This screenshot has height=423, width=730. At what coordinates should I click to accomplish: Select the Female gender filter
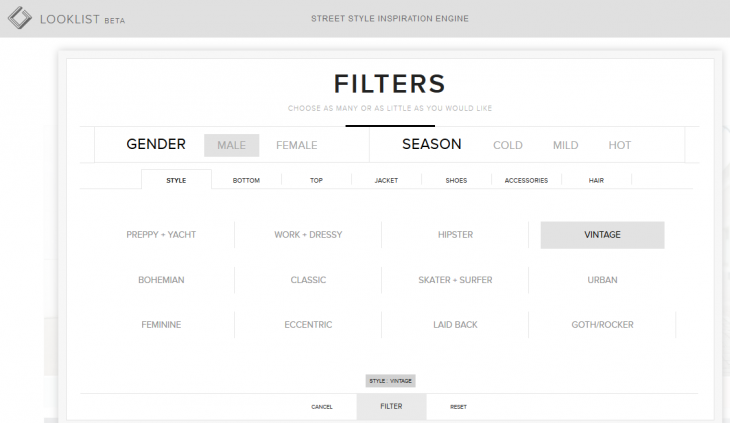296,145
